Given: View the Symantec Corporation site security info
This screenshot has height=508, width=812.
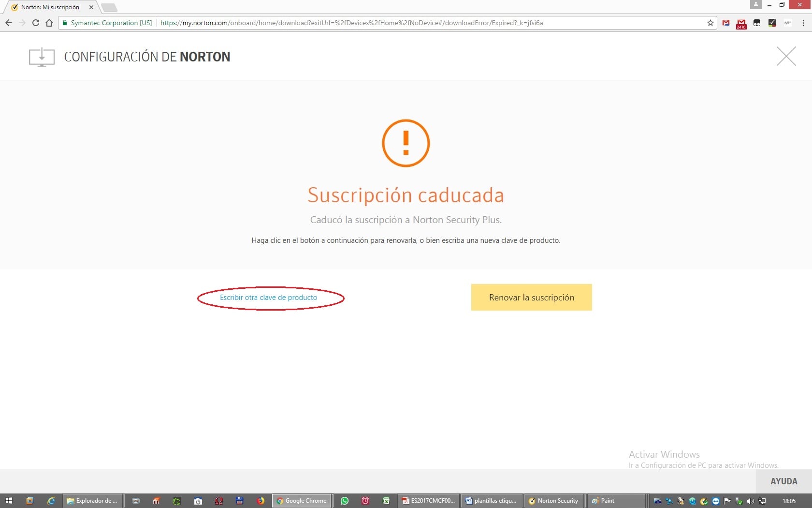Looking at the screenshot, I should (x=107, y=23).
